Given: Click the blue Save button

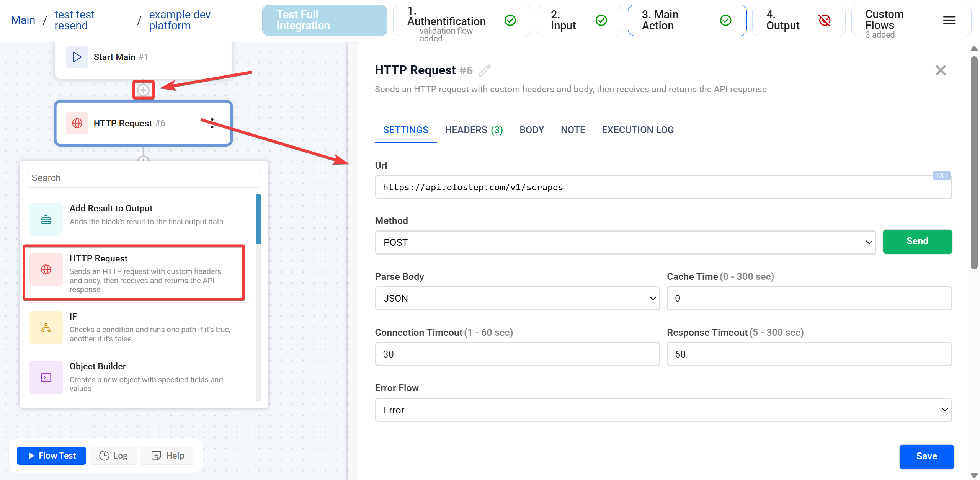Looking at the screenshot, I should [x=926, y=456].
